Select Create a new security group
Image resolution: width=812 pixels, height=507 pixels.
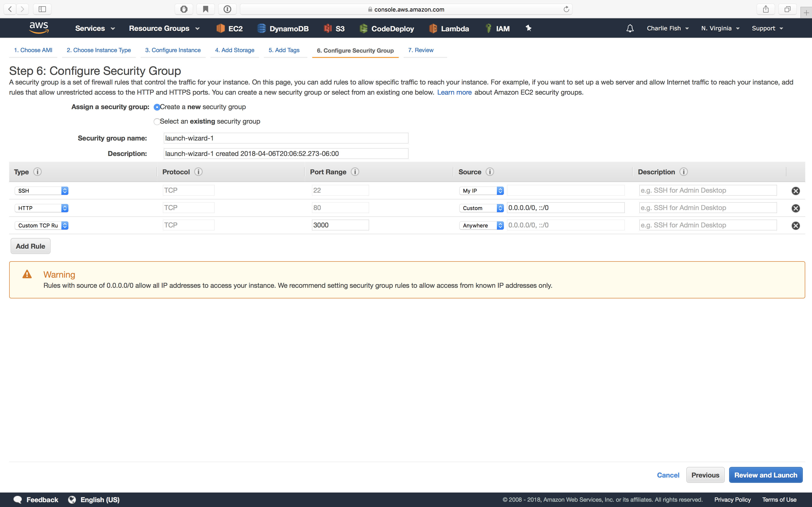point(157,107)
